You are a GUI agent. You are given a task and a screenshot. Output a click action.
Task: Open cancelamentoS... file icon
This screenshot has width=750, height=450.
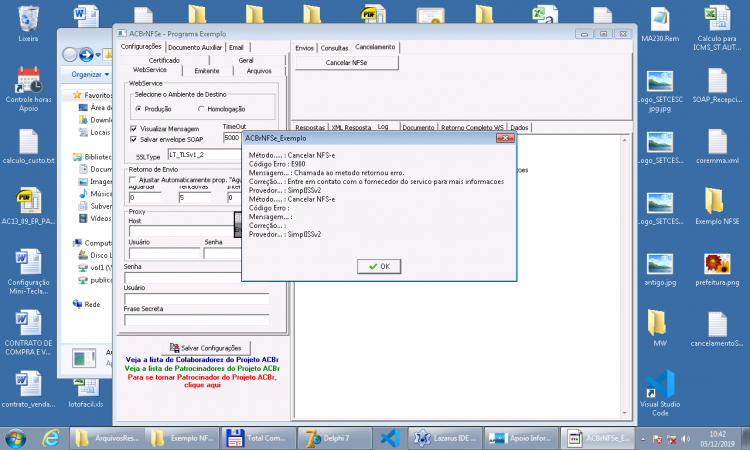pyautogui.click(x=717, y=329)
